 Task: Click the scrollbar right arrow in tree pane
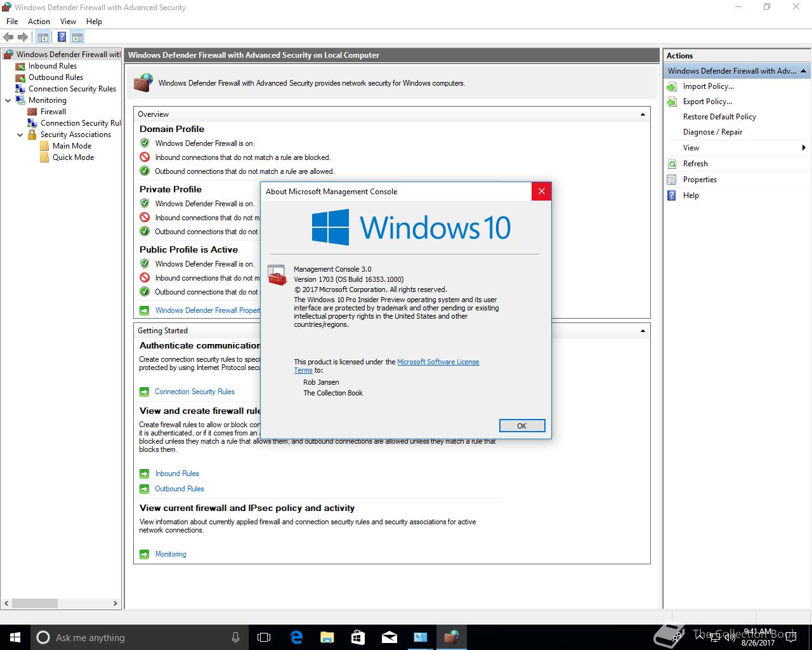115,603
